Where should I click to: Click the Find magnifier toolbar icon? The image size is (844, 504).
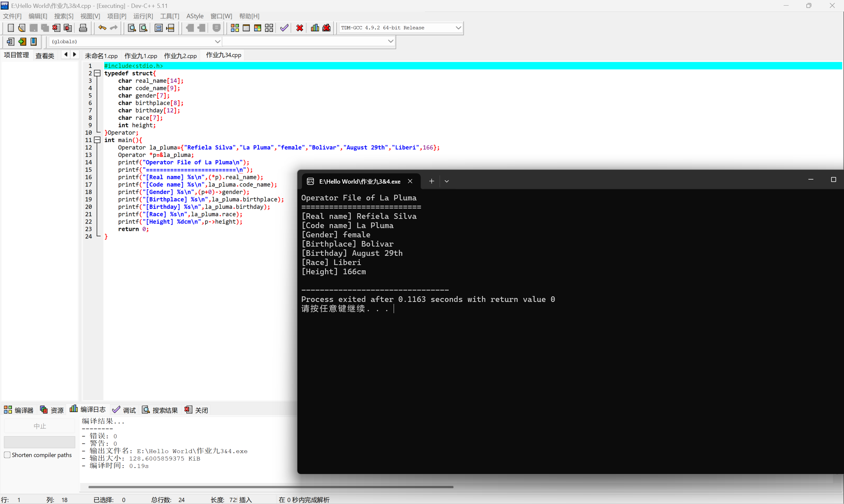pos(132,28)
